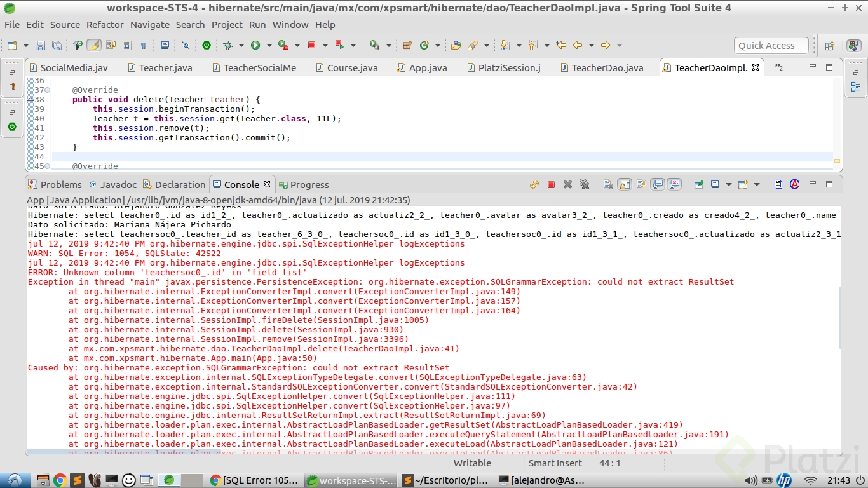Go to last edit location arrow icon
The width and height of the screenshot is (868, 488).
(x=561, y=45)
